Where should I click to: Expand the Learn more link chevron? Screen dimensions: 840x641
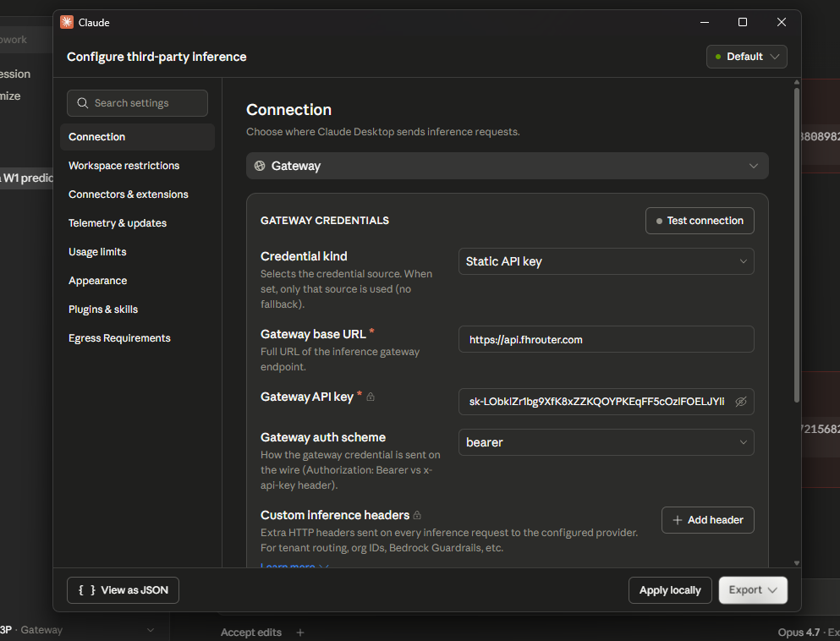point(324,566)
